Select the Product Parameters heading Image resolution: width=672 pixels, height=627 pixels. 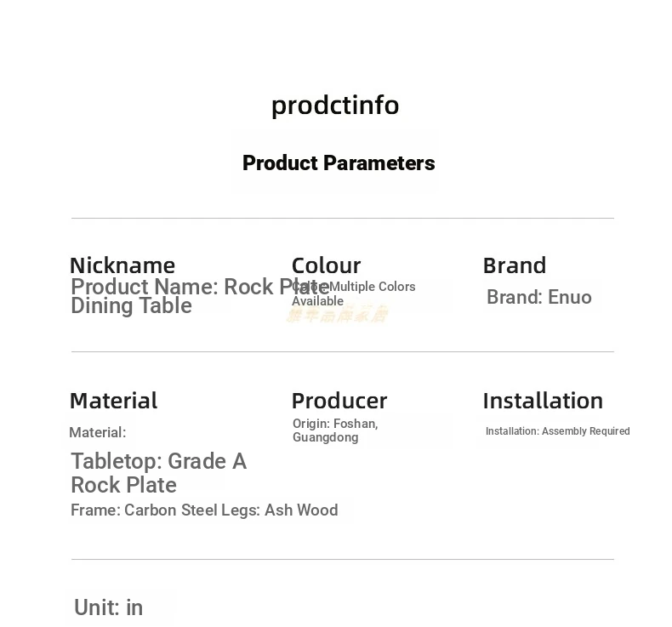[x=339, y=162]
